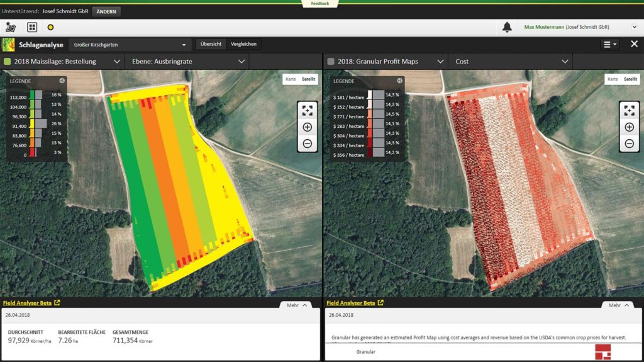644x362 pixels.
Task: Click the ÄNDERN button
Action: (106, 11)
